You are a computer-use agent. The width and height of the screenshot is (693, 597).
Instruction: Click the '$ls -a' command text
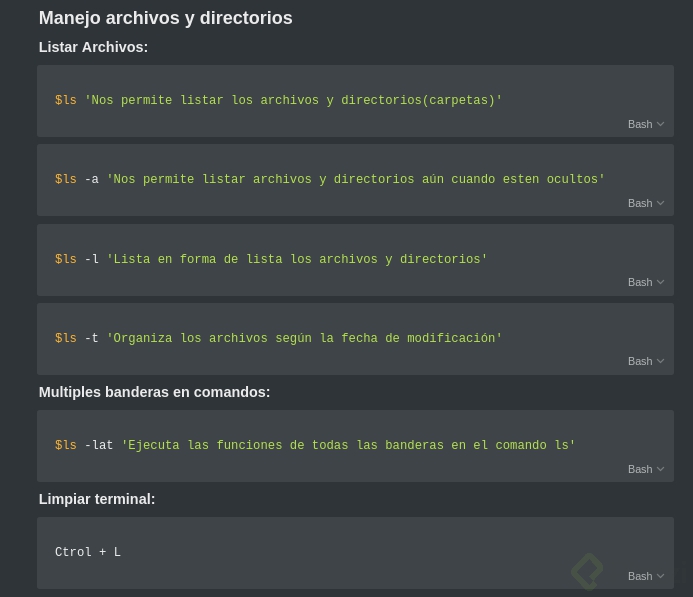[77, 180]
